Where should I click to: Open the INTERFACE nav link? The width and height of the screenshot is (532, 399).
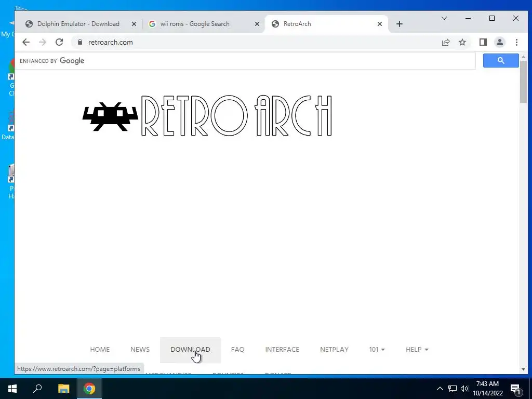coord(282,350)
